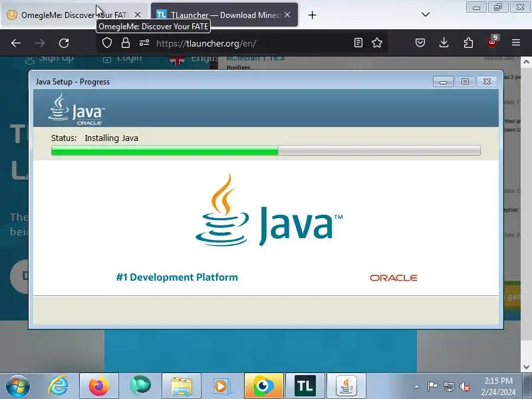Go back using Firefox back arrow
This screenshot has height=399, width=532.
click(x=16, y=43)
